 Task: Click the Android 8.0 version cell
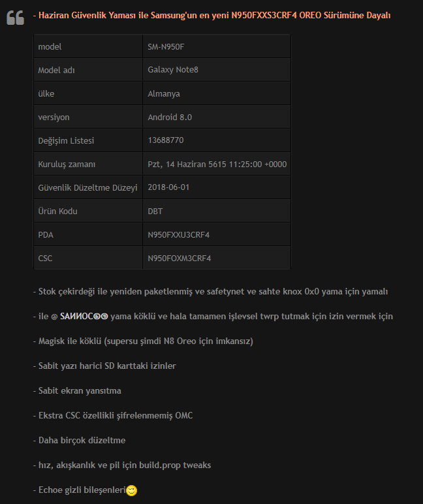tap(217, 117)
